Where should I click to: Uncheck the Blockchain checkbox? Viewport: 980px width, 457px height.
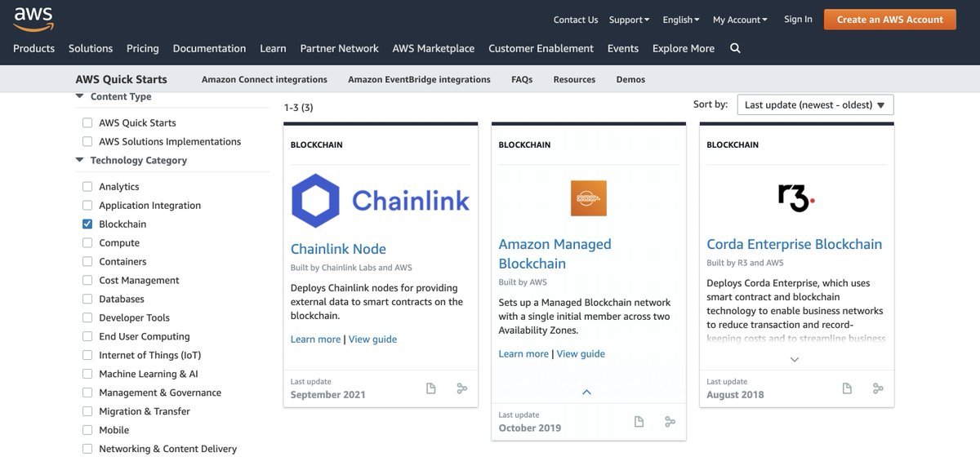click(x=87, y=224)
